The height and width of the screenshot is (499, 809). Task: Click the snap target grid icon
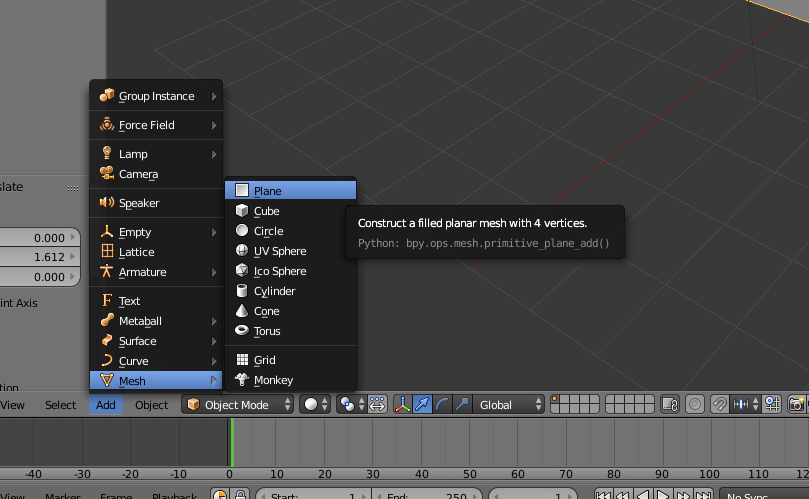772,405
